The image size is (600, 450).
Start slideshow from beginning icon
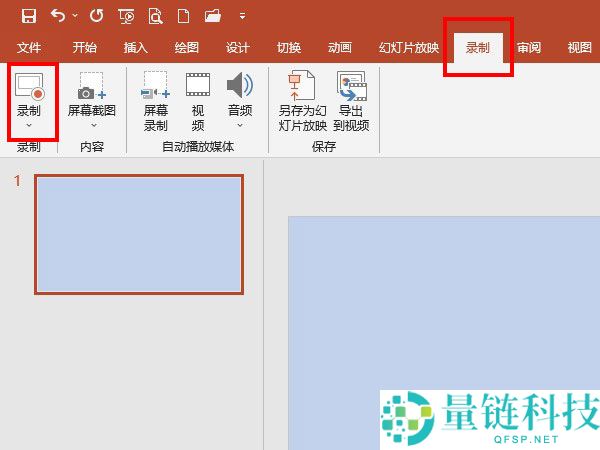click(x=126, y=16)
